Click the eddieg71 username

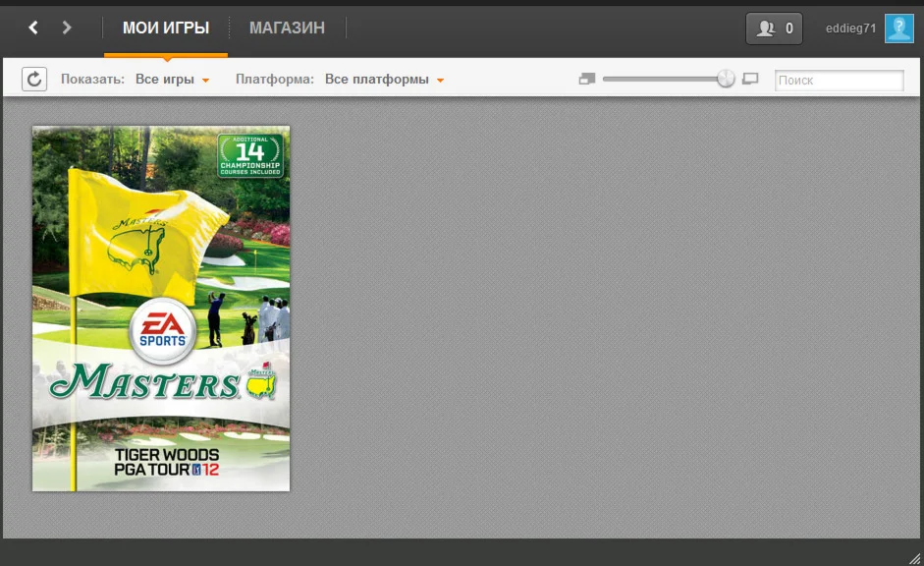pyautogui.click(x=851, y=28)
